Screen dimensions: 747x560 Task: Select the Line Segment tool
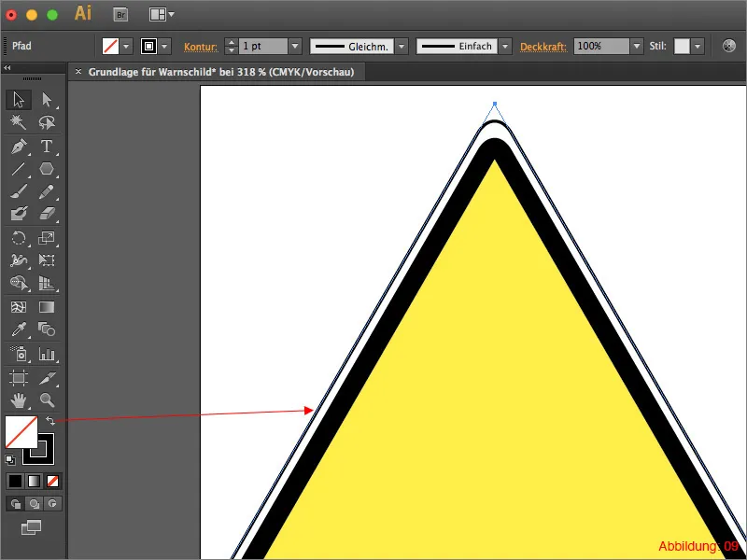19,169
